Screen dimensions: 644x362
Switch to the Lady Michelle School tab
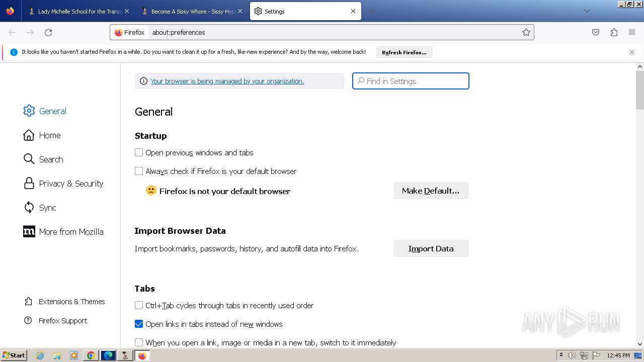click(x=79, y=11)
